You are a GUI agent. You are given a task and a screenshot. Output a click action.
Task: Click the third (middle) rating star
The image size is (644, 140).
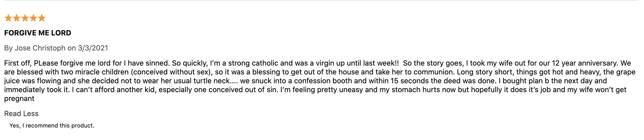[25, 18]
